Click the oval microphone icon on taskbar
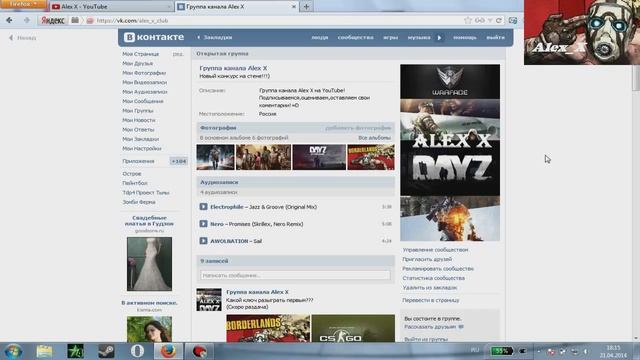640x360 pixels. pyautogui.click(x=137, y=351)
